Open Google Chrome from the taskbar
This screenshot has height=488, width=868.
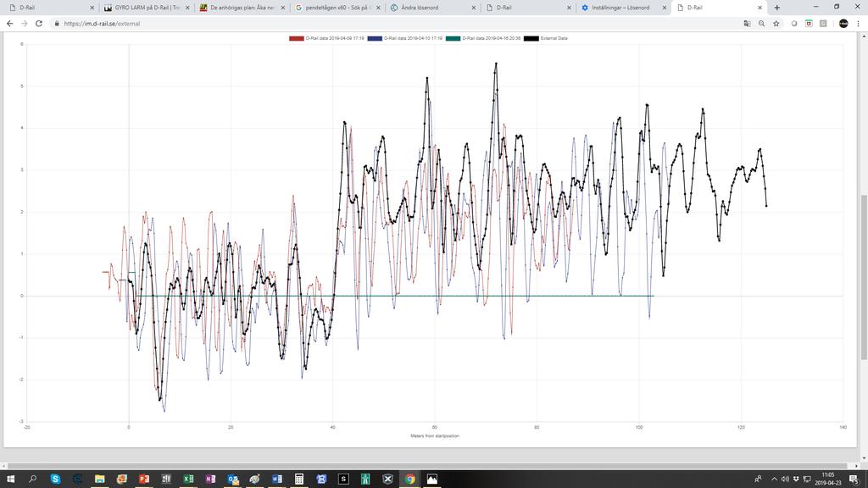click(x=409, y=479)
